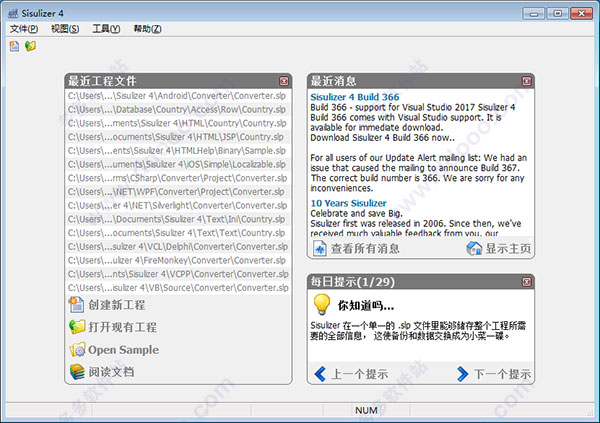600x423 pixels.
Task: Click the 阅读文档 link
Action: [x=111, y=372]
